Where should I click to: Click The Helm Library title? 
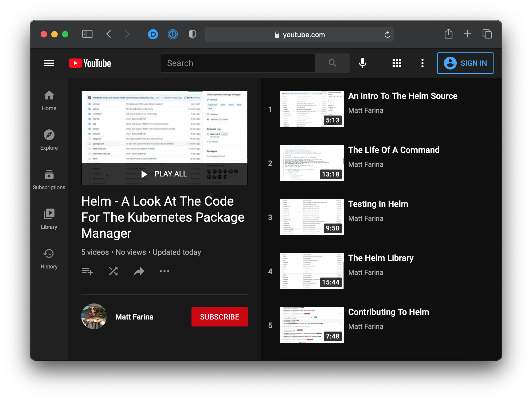coord(381,258)
